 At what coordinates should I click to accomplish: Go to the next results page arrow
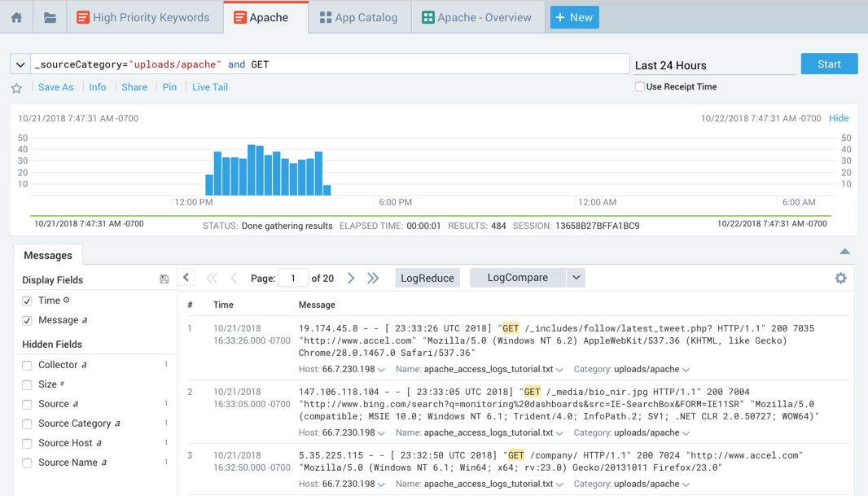coord(351,279)
